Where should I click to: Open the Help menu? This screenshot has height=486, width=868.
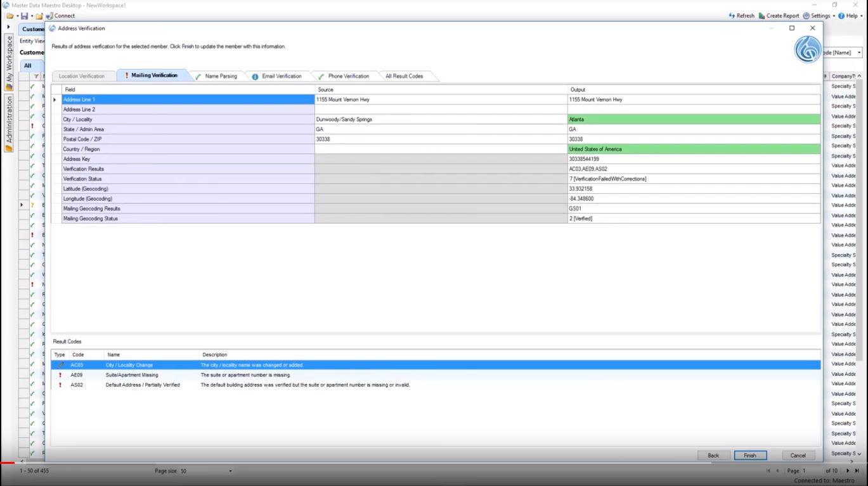tap(850, 16)
